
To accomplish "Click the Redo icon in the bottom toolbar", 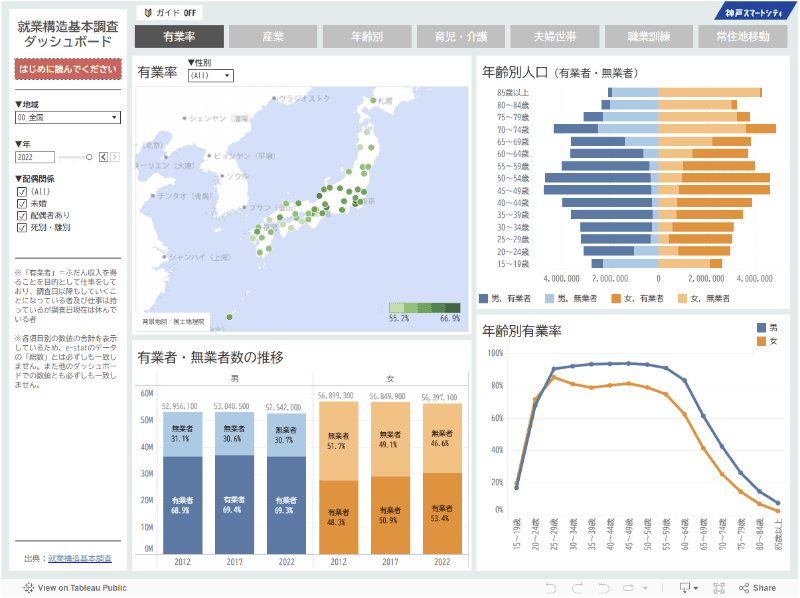I will pyautogui.click(x=578, y=588).
